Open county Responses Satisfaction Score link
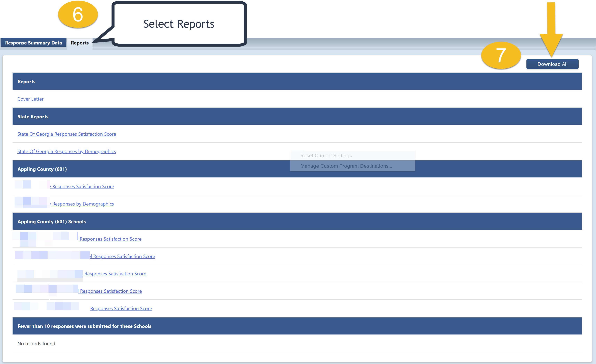 pyautogui.click(x=83, y=186)
